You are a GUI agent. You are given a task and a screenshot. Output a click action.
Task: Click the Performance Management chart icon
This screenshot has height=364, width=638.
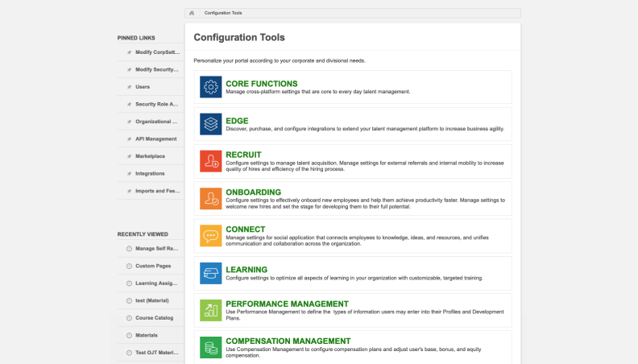(210, 310)
